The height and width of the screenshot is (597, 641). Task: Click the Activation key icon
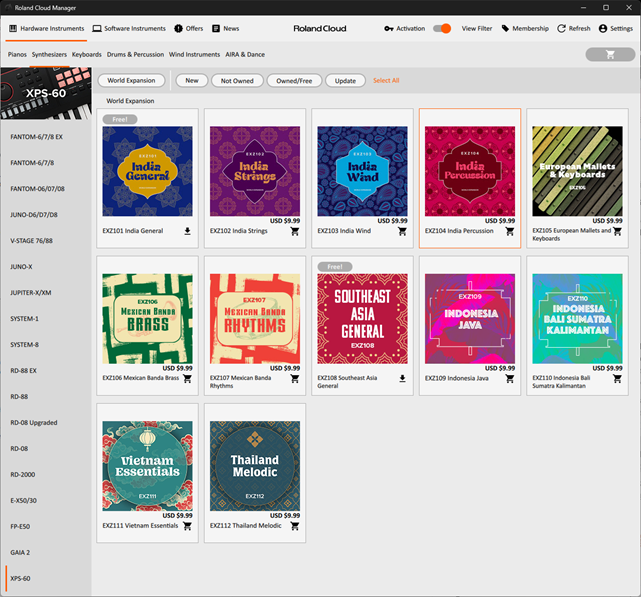click(388, 29)
